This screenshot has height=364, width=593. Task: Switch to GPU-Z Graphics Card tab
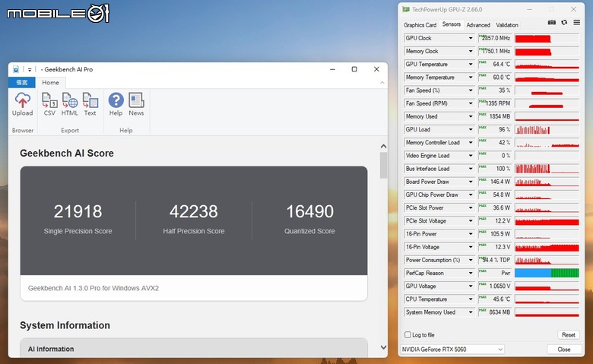420,25
